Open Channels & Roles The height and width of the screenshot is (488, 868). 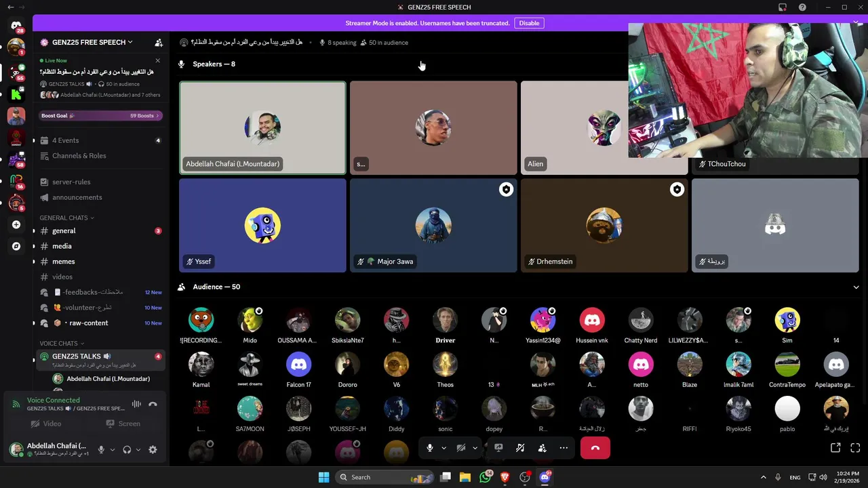100,156
